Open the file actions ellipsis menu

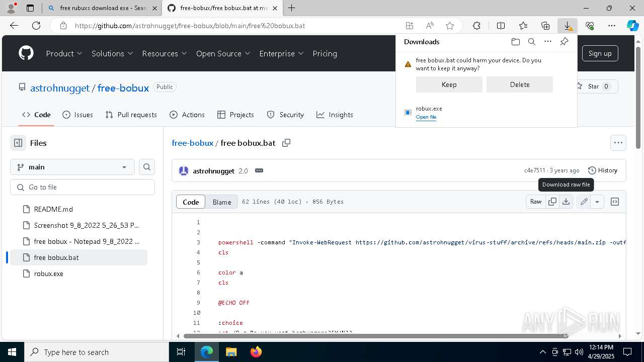[x=618, y=143]
